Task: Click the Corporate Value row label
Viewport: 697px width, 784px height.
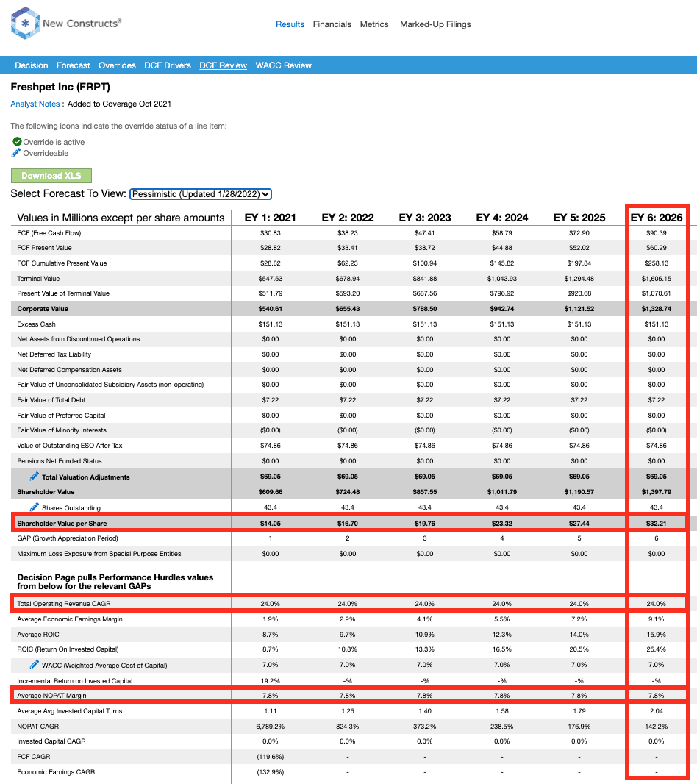Action: [x=43, y=309]
